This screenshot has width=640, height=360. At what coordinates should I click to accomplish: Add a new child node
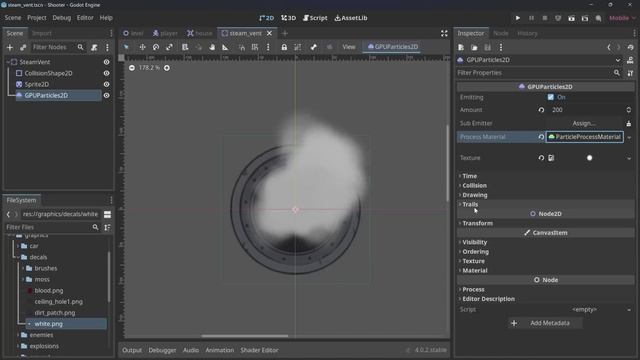[x=10, y=47]
